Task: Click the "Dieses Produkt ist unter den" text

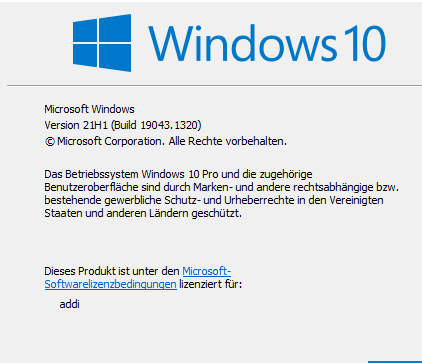Action: tap(112, 271)
